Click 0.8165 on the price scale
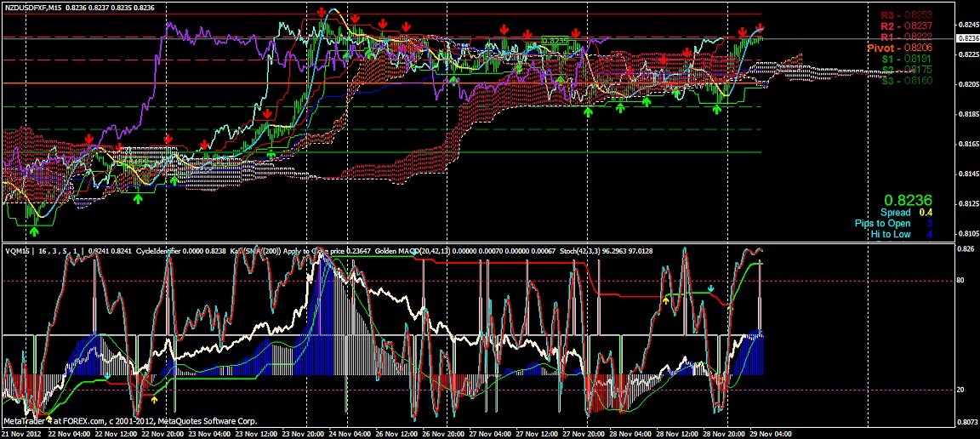This screenshot has height=439, width=980. coord(967,145)
